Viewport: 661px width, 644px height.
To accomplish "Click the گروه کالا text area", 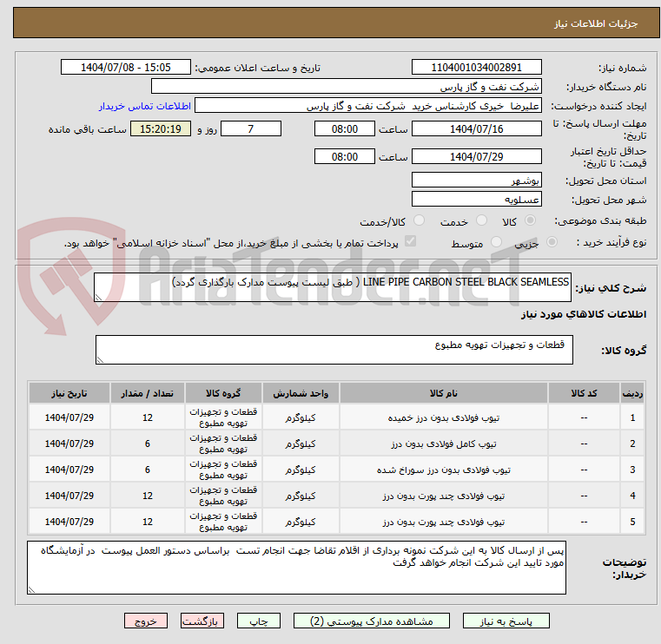I will pos(332,351).
